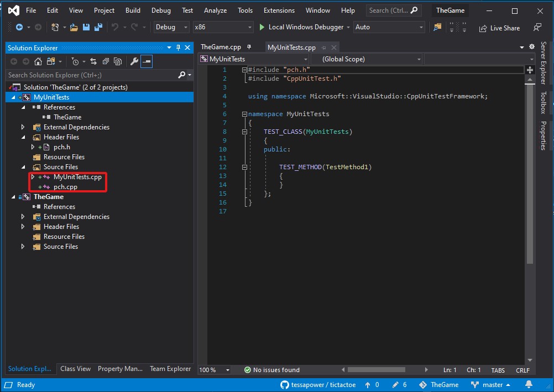Viewport: 554px width, 392px height.
Task: Sync Solution Explorer with active document
Action: click(94, 61)
